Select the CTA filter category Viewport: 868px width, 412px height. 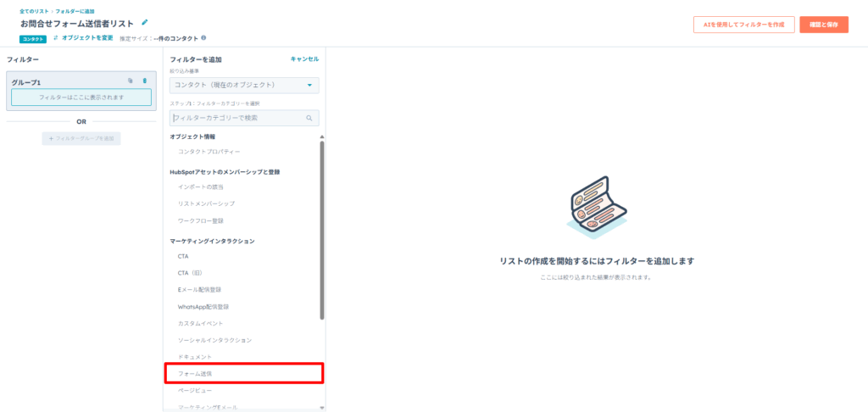(183, 256)
